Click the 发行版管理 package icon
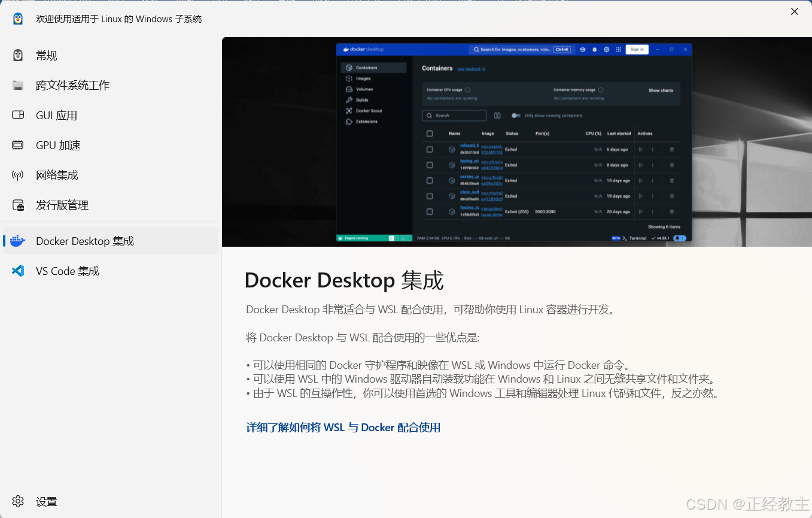Screen dimensions: 812x518 pos(18,205)
